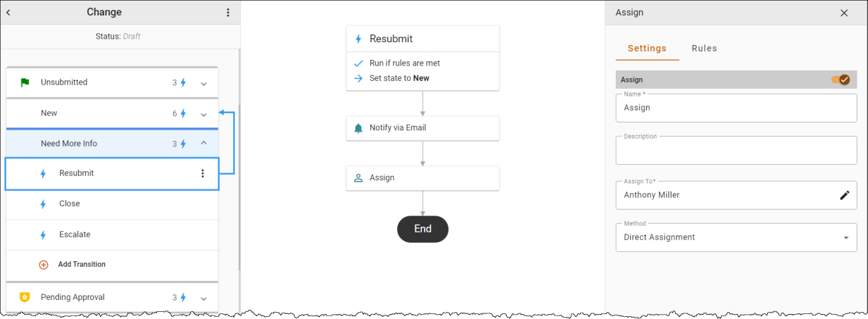Close the Assign panel

pos(844,13)
